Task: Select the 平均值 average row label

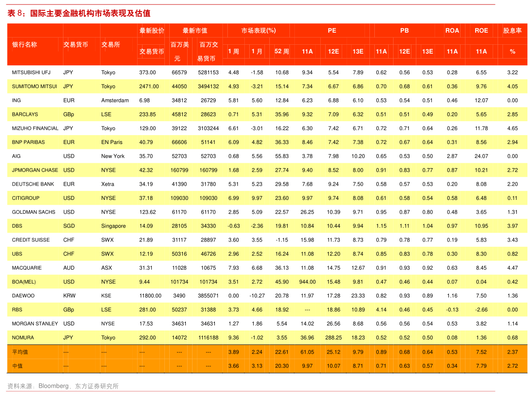Action: (x=20, y=352)
